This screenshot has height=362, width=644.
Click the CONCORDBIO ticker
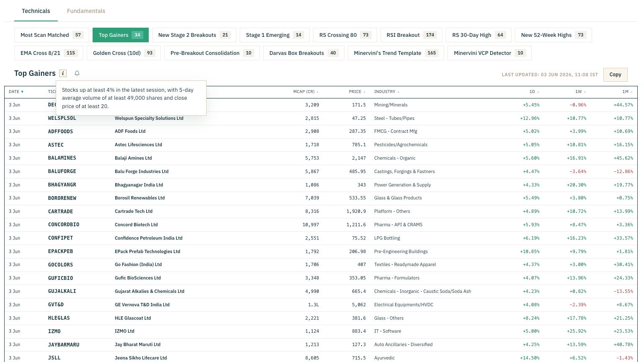coord(64,225)
